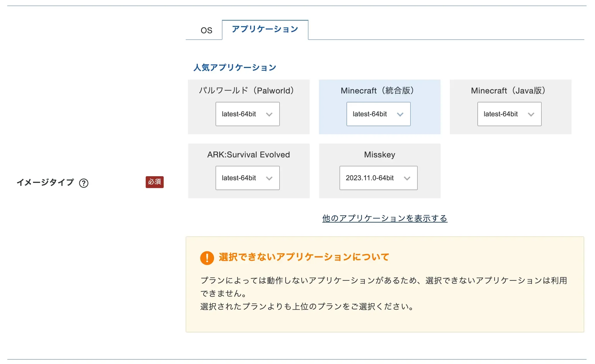
Task: Choose the Minecraft (統合版) application card
Action: coord(379,107)
